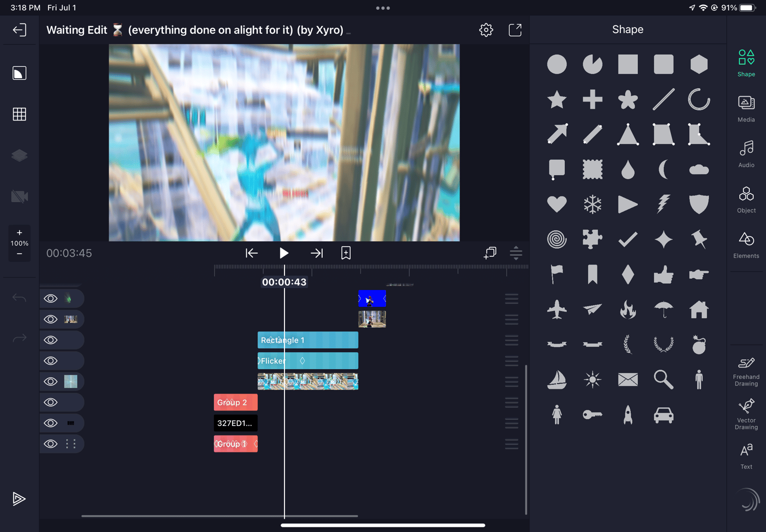
Task: Open the Shape tab
Action: (x=746, y=63)
